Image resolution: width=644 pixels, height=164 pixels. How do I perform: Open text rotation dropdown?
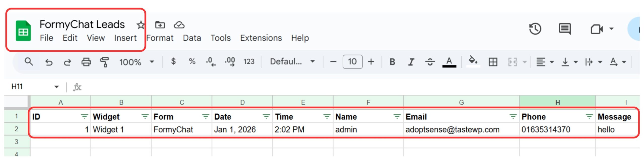click(618, 62)
